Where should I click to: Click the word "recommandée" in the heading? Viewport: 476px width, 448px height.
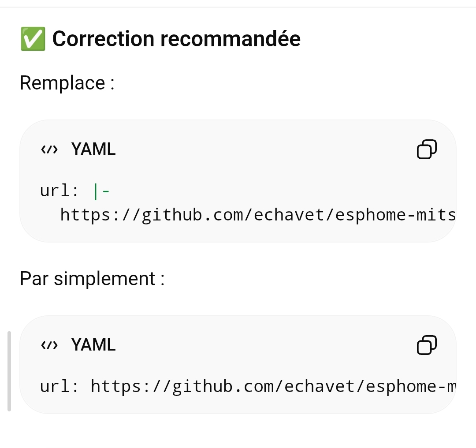coord(230,39)
